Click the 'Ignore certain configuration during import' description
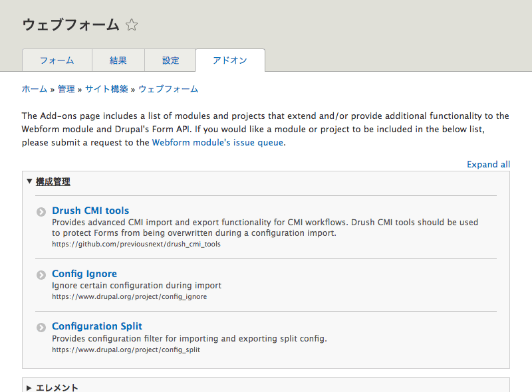Viewport: 532px width, 392px height. pos(136,286)
